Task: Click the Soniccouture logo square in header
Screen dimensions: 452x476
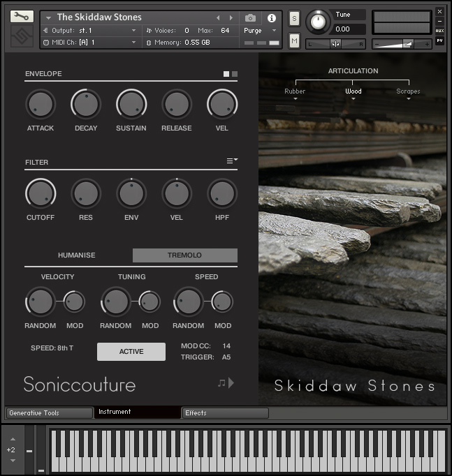Action: point(22,36)
